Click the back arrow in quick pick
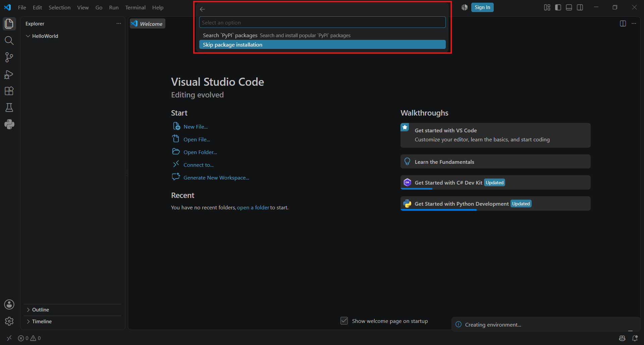Image resolution: width=644 pixels, height=345 pixels. pos(202,9)
